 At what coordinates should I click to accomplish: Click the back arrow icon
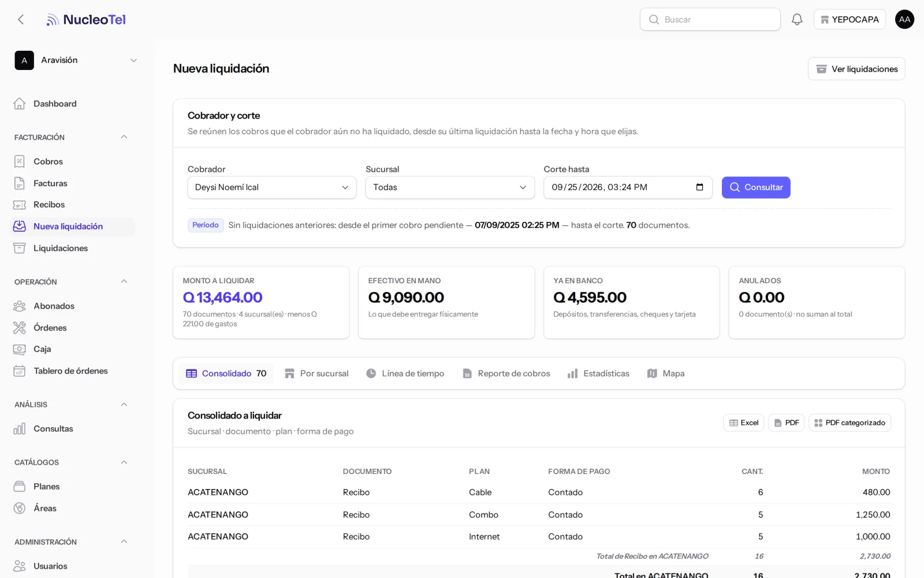(21, 20)
